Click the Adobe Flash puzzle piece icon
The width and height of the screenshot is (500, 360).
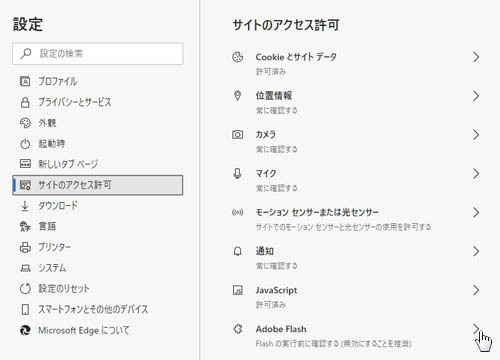[x=238, y=329]
